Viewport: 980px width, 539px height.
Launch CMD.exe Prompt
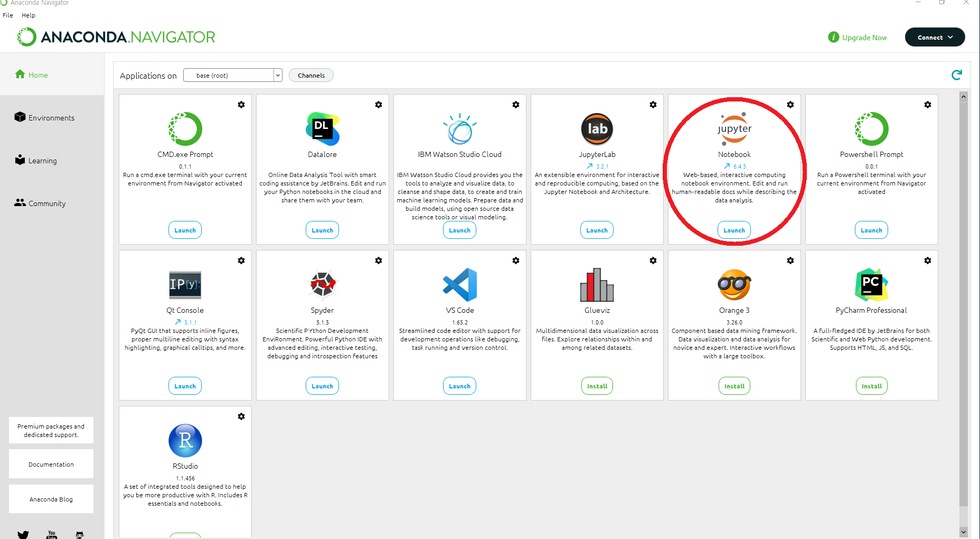[x=185, y=230]
